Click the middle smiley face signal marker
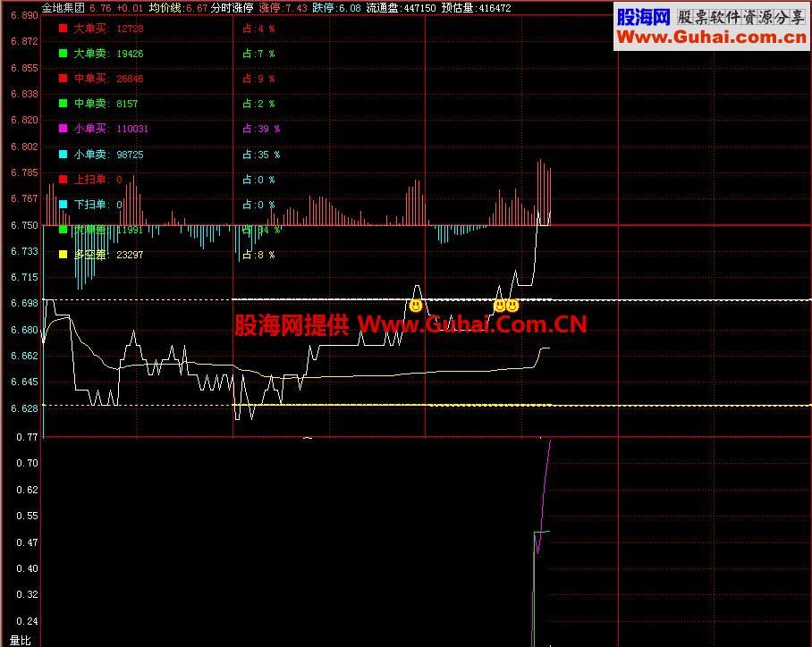 500,306
